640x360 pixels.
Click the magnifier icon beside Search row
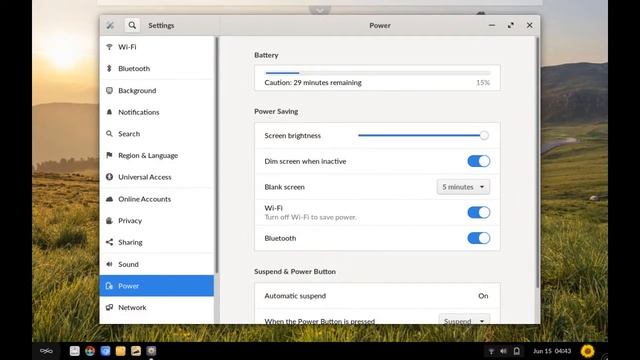tap(109, 133)
